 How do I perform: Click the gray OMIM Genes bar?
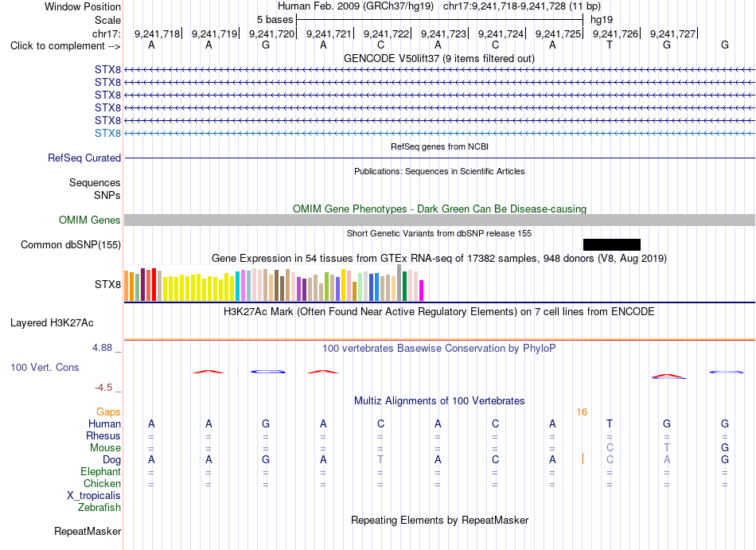[439, 220]
